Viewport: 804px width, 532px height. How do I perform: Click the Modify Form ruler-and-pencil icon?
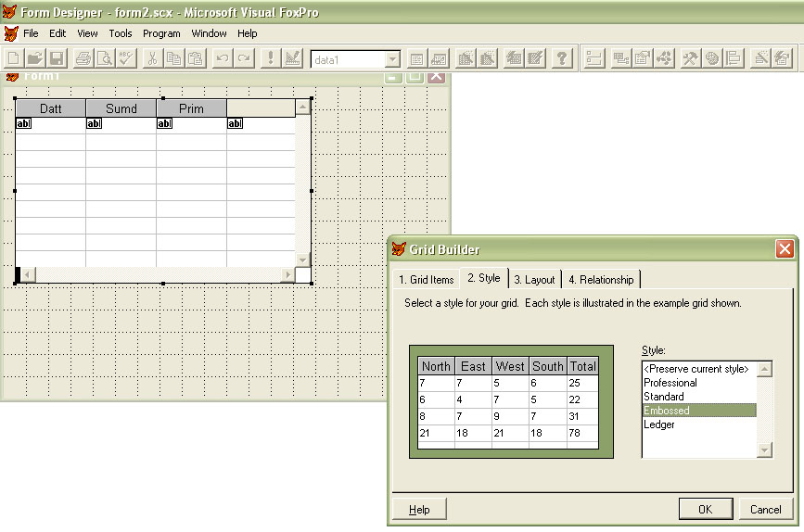pyautogui.click(x=292, y=58)
